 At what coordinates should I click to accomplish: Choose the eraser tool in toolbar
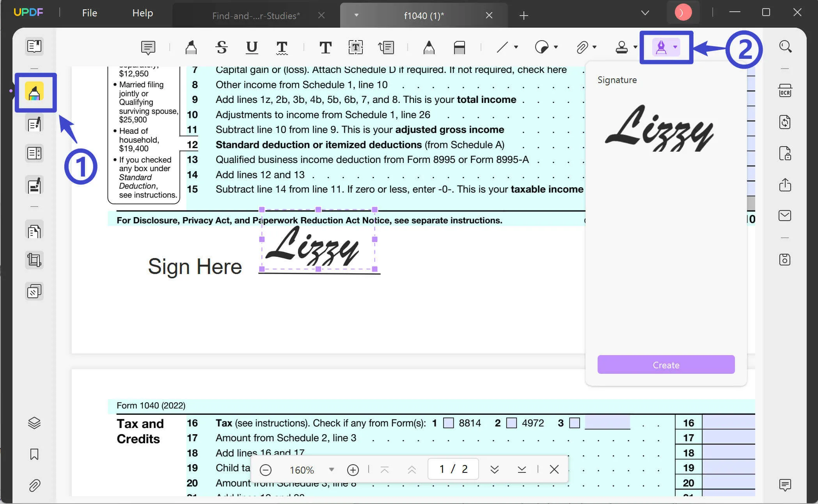click(x=459, y=48)
